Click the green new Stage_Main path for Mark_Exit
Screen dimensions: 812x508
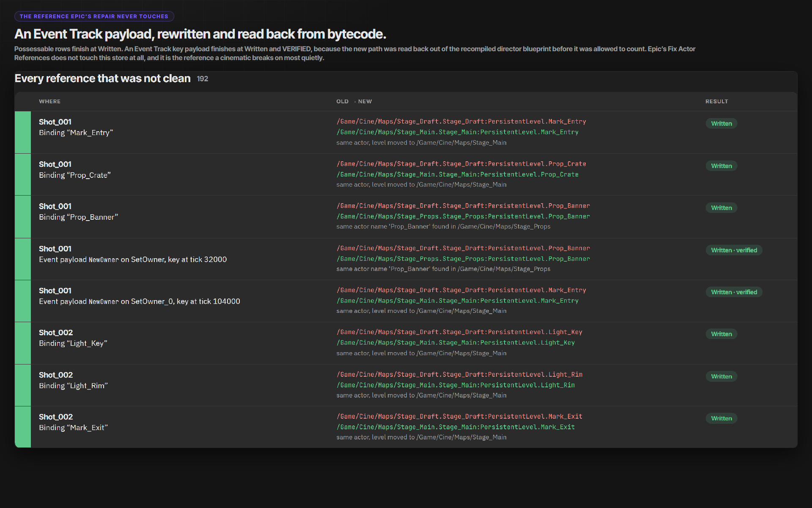tap(455, 427)
